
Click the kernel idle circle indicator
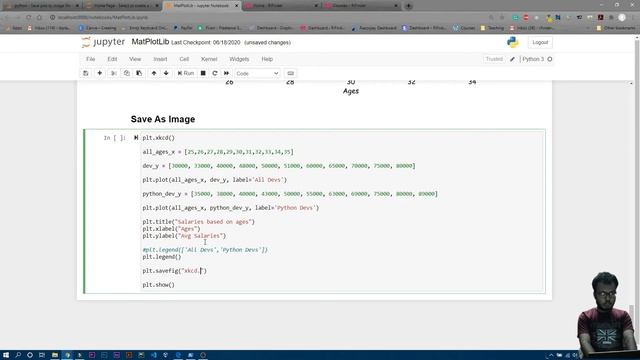click(x=550, y=59)
